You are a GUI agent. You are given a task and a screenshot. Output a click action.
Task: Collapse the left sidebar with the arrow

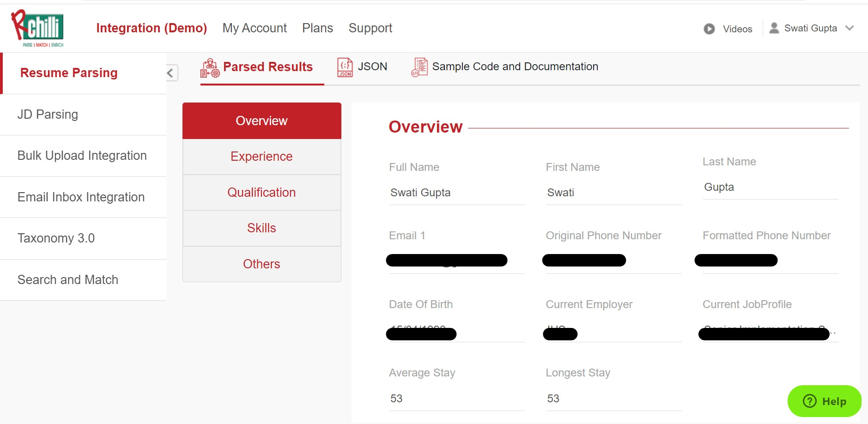170,73
